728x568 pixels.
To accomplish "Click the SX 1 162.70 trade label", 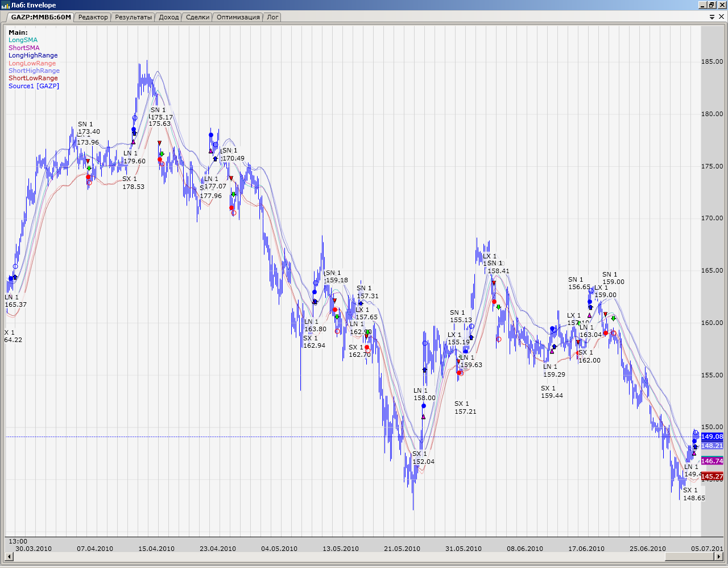I will 360,351.
